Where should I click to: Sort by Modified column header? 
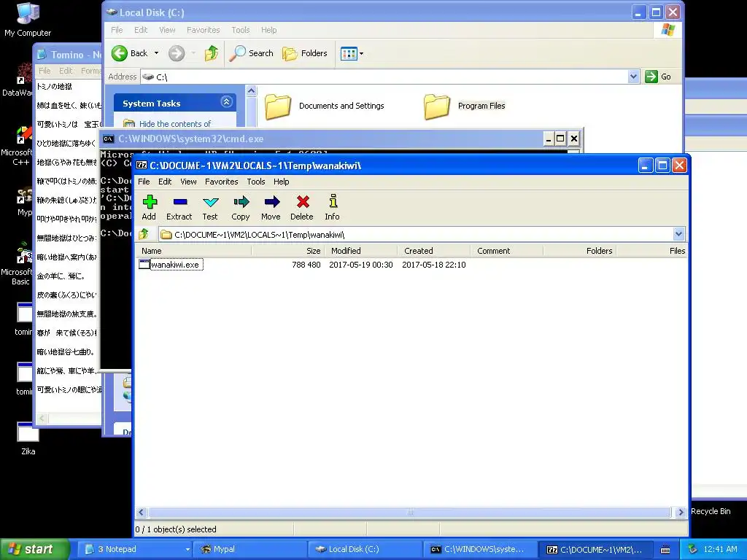[x=361, y=251]
